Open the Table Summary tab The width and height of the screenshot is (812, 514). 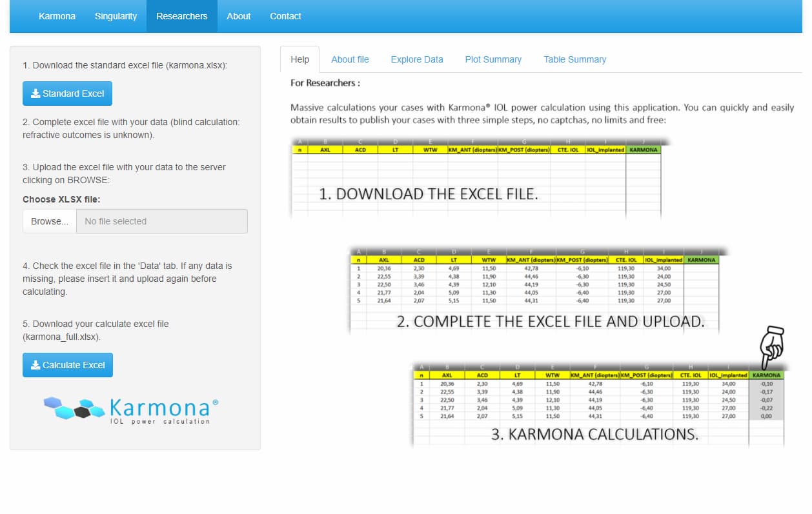click(x=575, y=59)
